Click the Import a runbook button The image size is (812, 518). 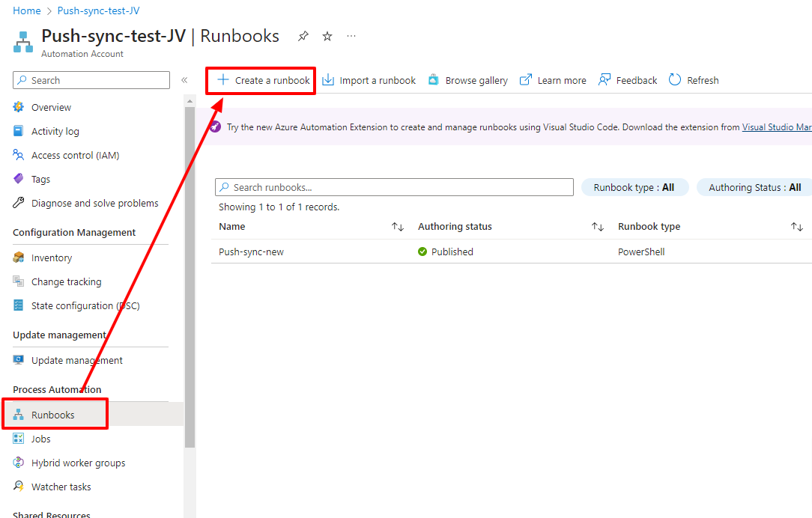pos(369,80)
